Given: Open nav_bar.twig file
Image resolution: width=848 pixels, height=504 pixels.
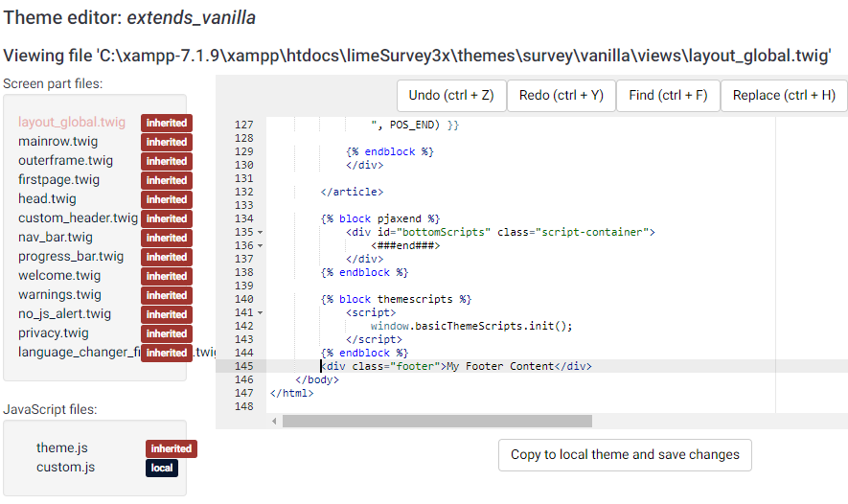Looking at the screenshot, I should coord(56,238).
